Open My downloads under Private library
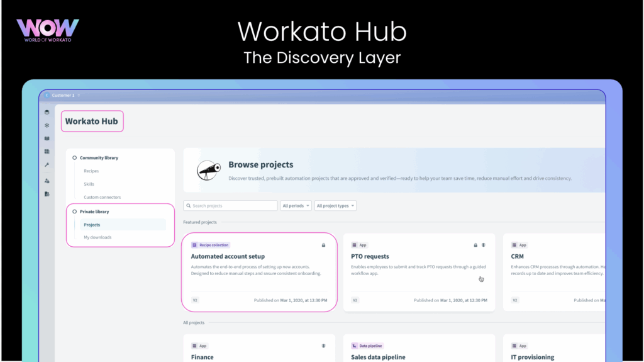Image resolution: width=644 pixels, height=362 pixels. [97, 237]
